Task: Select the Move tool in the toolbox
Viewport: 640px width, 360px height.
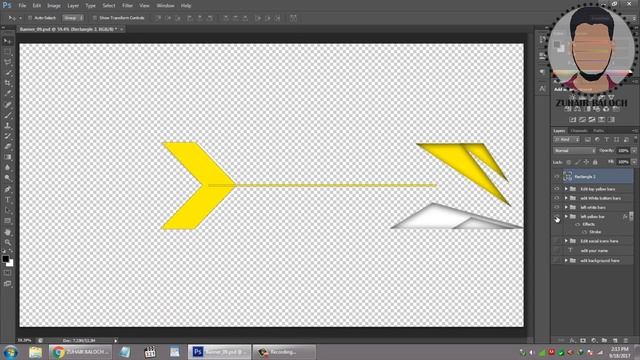Action: tap(7, 41)
